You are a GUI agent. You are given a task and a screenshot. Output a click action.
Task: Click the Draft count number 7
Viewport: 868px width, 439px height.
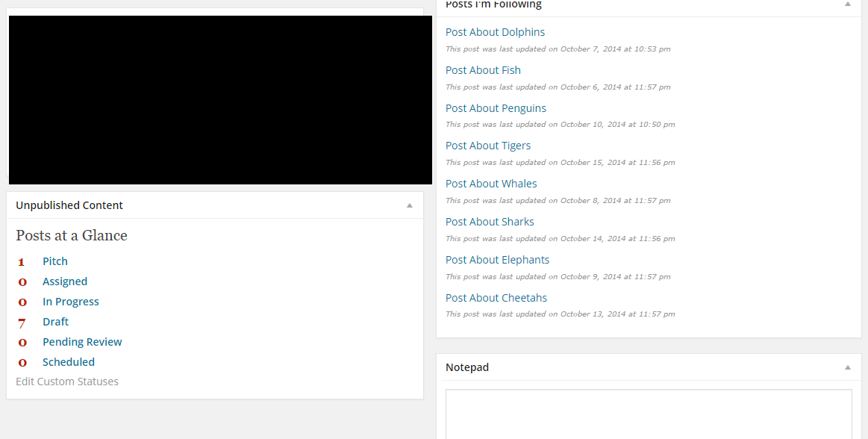[x=22, y=323]
